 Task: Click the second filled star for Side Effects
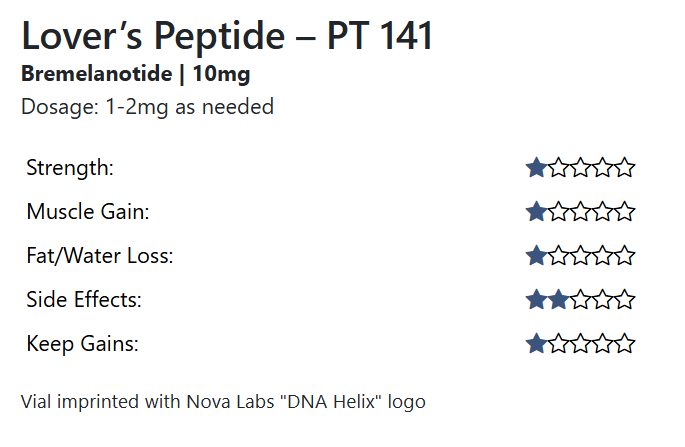[559, 300]
